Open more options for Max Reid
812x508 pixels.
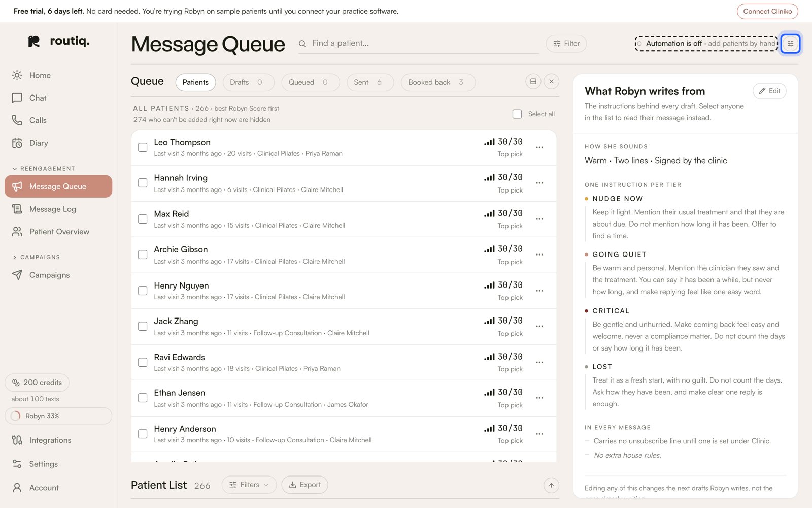point(539,219)
